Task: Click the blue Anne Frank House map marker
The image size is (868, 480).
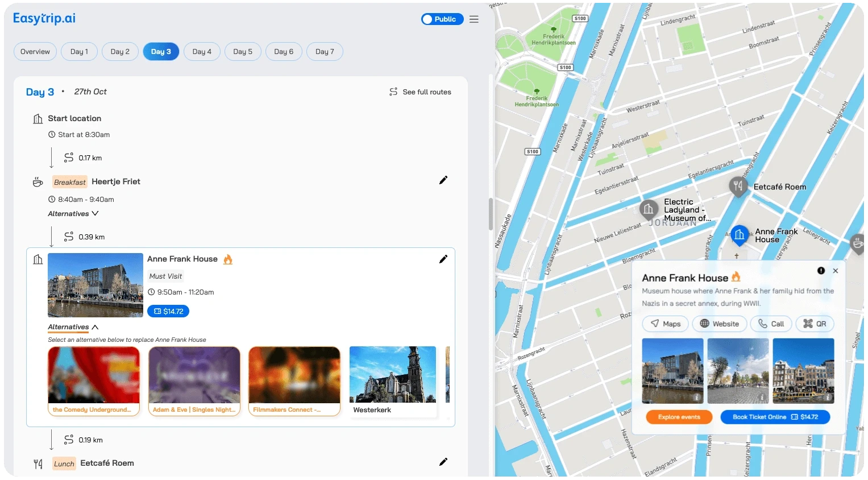Action: click(739, 235)
